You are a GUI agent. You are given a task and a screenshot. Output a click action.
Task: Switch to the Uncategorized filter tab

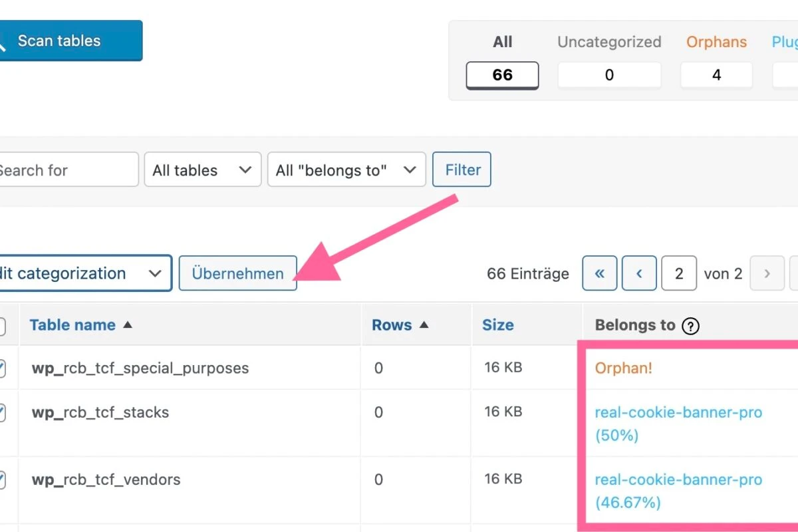click(x=608, y=42)
